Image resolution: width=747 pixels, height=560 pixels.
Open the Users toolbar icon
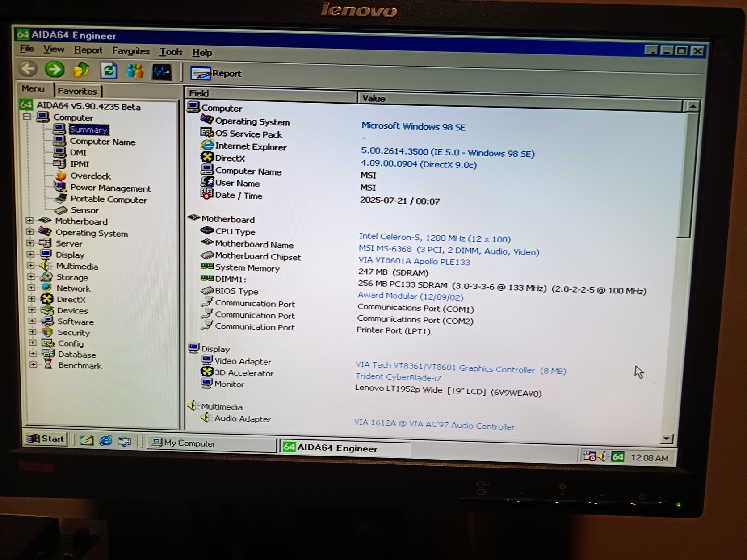pos(135,71)
